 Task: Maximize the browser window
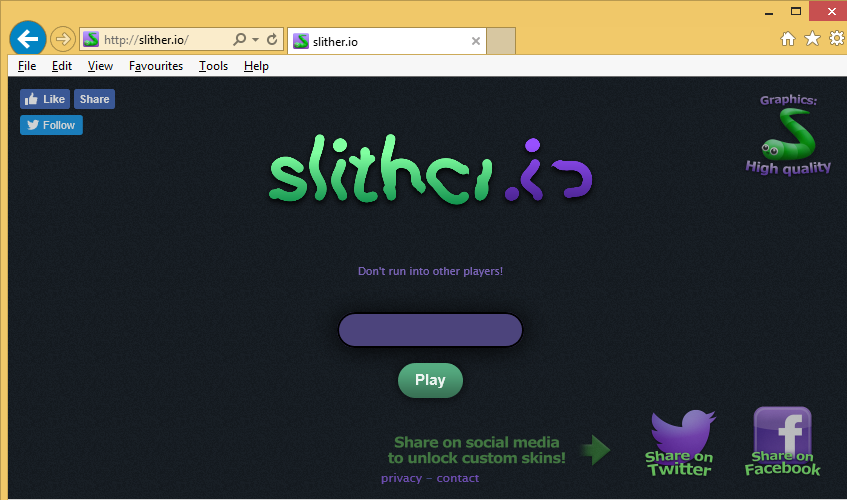[x=796, y=11]
